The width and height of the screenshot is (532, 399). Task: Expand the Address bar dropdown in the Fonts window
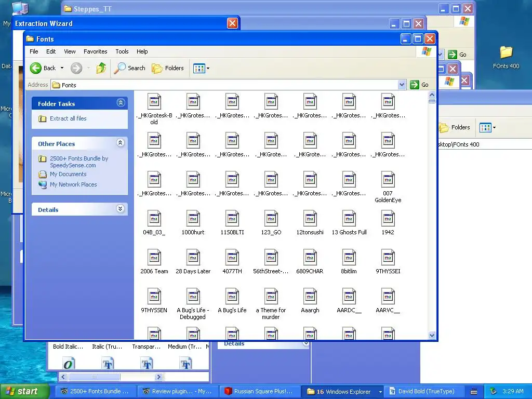(x=402, y=85)
